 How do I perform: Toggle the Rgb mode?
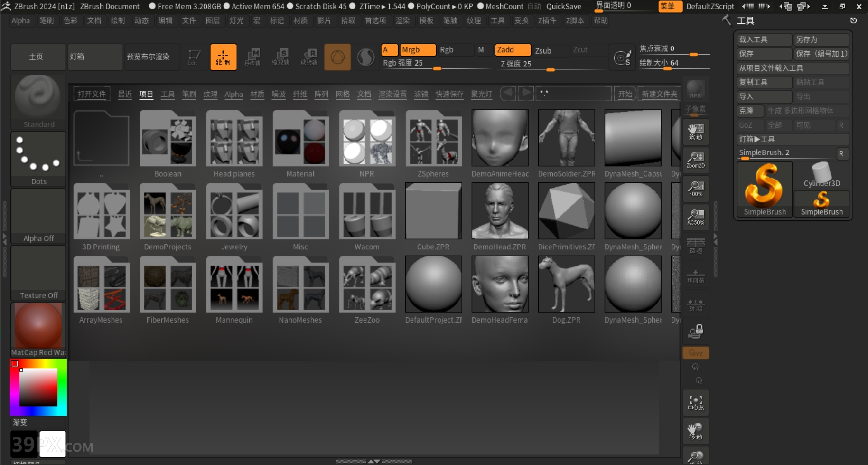pos(456,50)
